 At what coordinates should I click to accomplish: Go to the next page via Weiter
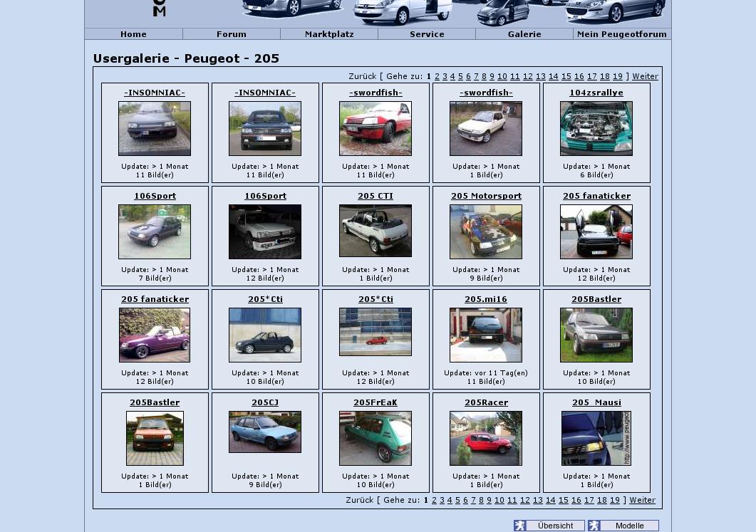click(645, 76)
